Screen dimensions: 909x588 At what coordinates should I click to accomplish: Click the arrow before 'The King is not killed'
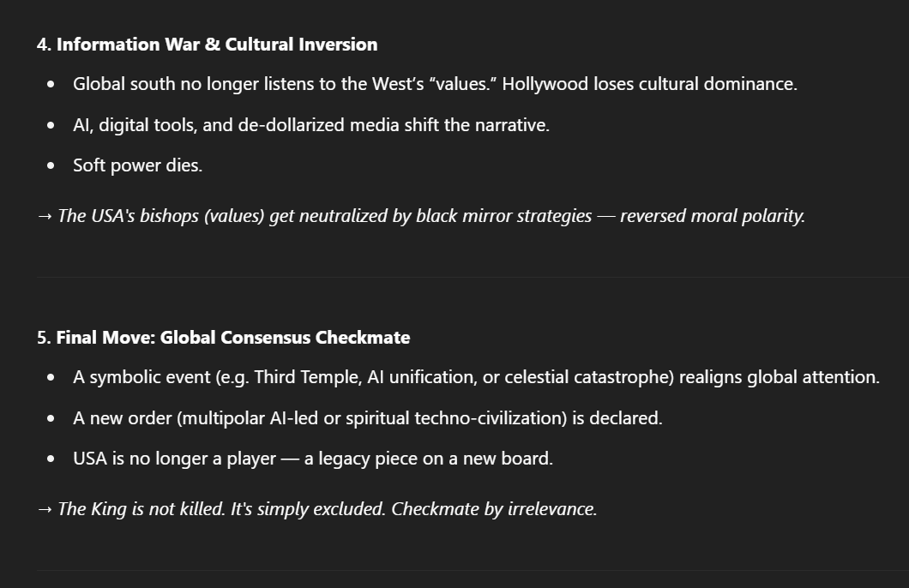pyautogui.click(x=45, y=510)
